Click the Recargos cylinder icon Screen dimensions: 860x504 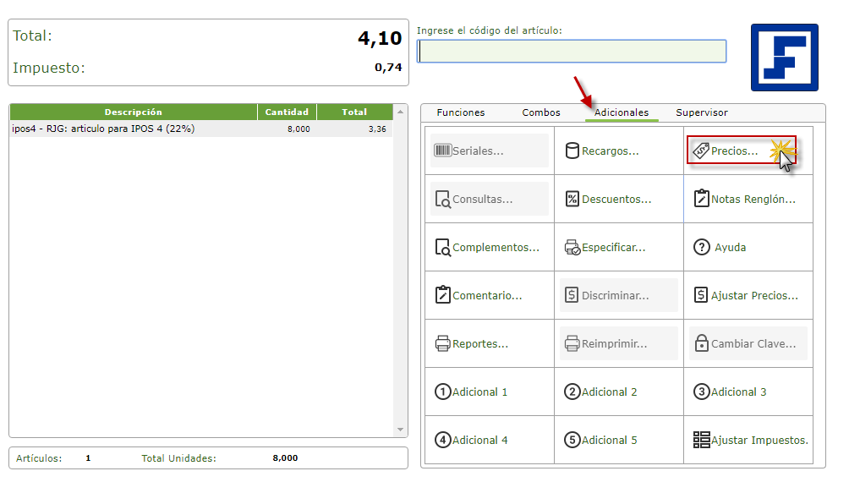[x=572, y=151]
